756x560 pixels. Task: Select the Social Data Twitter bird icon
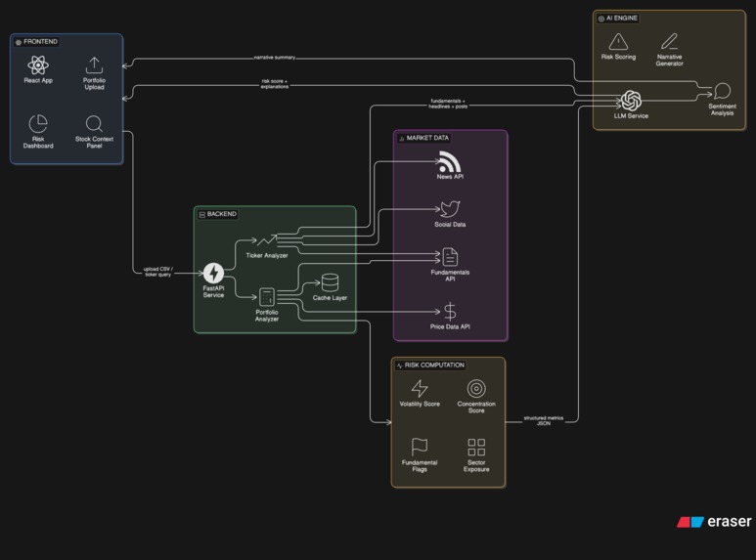click(x=450, y=209)
